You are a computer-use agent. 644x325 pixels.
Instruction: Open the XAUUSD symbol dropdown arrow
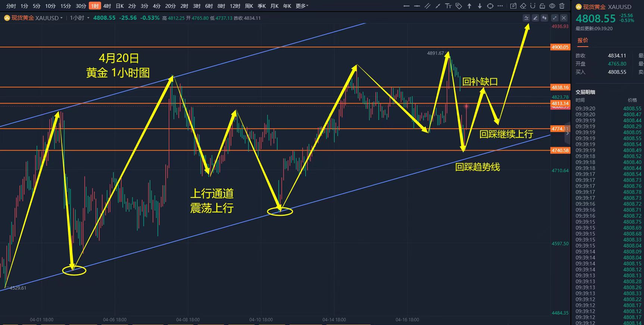[62, 18]
